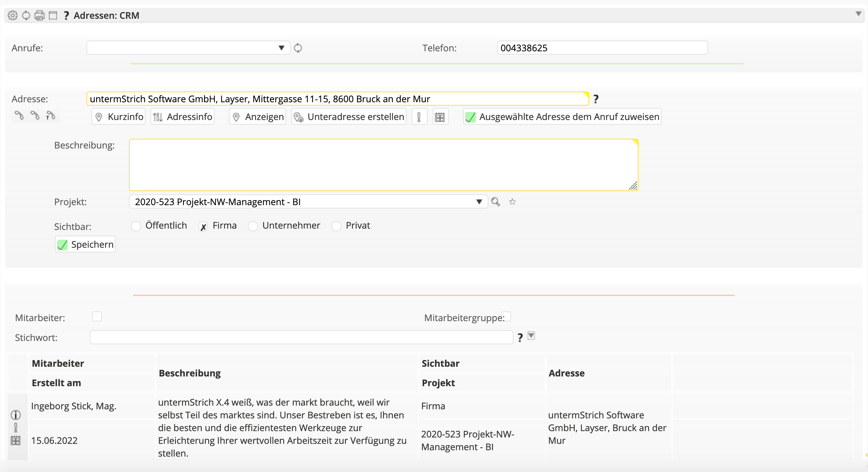Tick the Mitarbeitergruppe checkbox
The image size is (868, 472).
506,316
